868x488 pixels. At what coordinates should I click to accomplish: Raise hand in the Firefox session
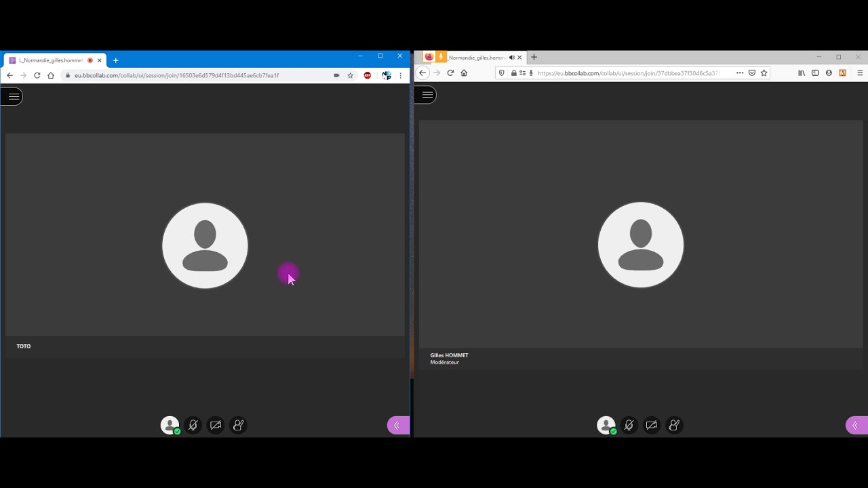[674, 426]
